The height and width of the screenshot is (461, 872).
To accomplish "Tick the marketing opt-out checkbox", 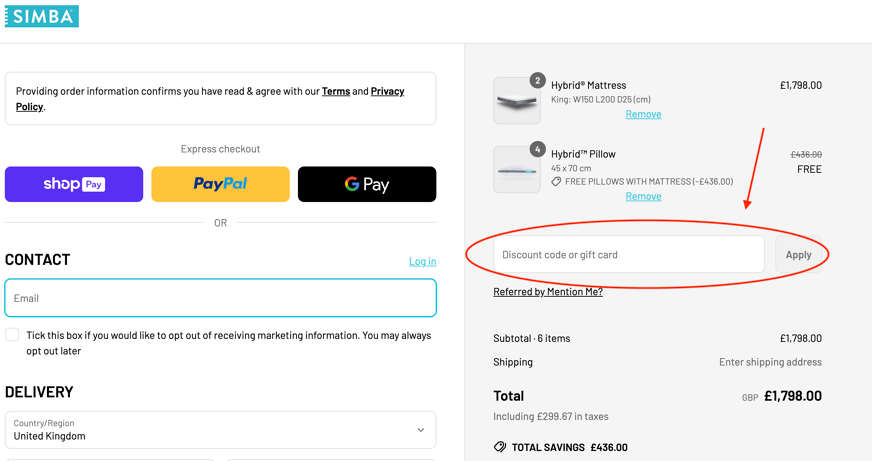I will click(13, 335).
